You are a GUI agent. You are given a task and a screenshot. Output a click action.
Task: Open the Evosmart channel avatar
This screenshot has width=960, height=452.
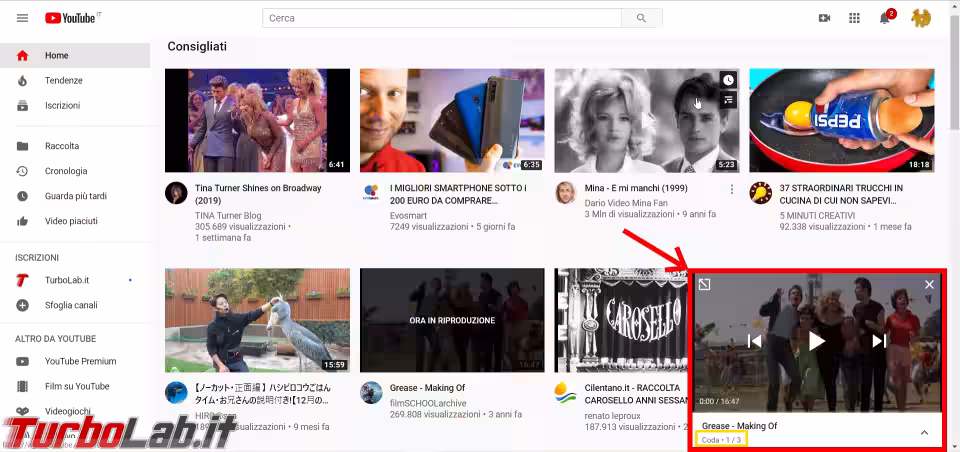[x=371, y=193]
